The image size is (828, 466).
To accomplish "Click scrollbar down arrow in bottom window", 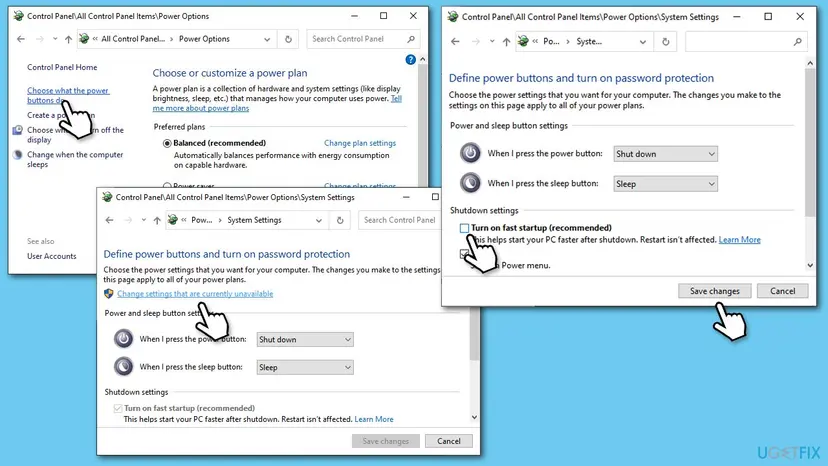I will (474, 417).
